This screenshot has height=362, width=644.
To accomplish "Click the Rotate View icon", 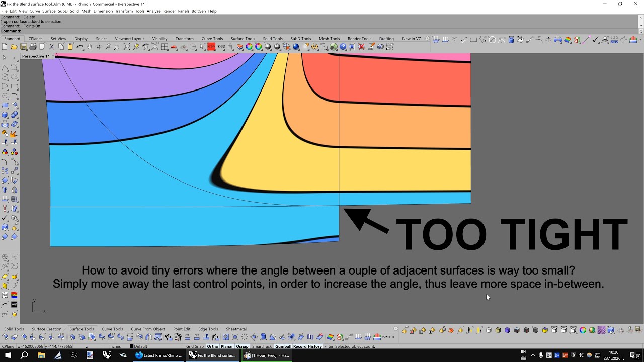I will click(99, 47).
